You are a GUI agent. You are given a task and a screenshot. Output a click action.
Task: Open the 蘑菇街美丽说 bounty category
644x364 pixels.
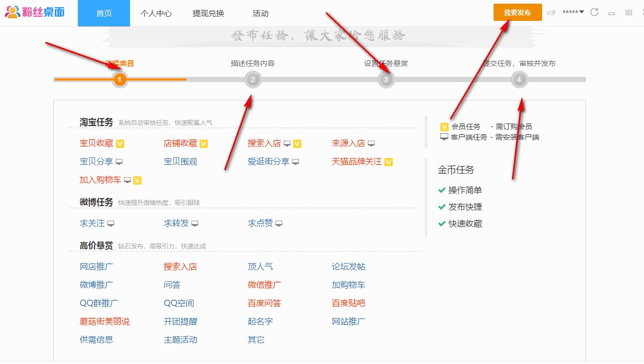pyautogui.click(x=105, y=322)
